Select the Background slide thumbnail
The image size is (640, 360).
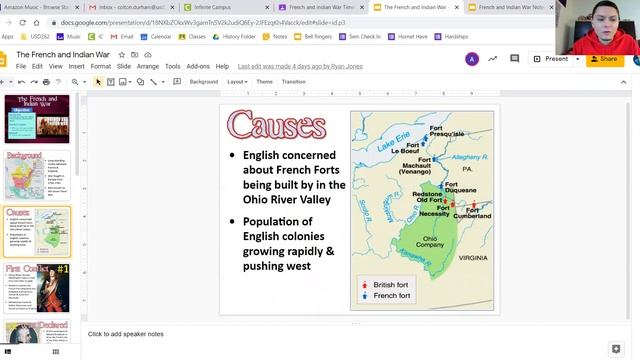(37, 175)
